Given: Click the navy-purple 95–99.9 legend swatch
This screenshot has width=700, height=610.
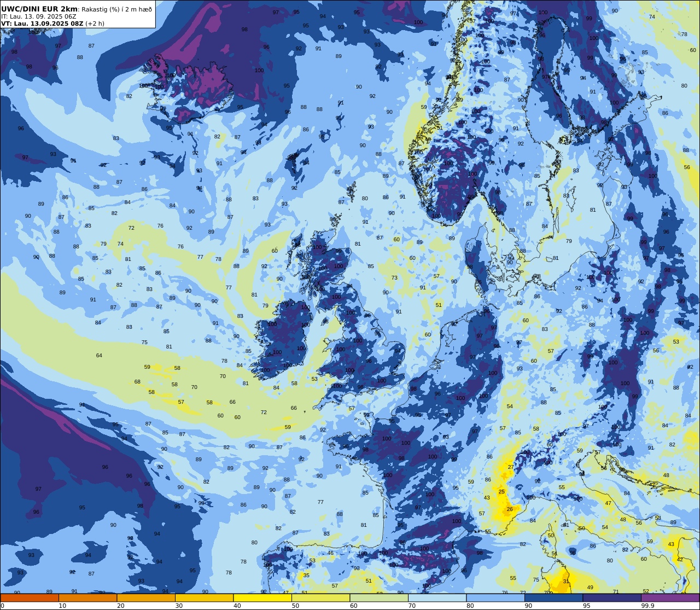Looking at the screenshot, I should (x=612, y=597).
